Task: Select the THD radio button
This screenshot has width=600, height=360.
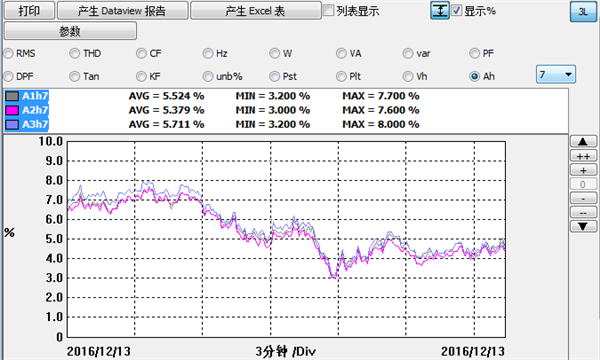Action: pos(75,54)
